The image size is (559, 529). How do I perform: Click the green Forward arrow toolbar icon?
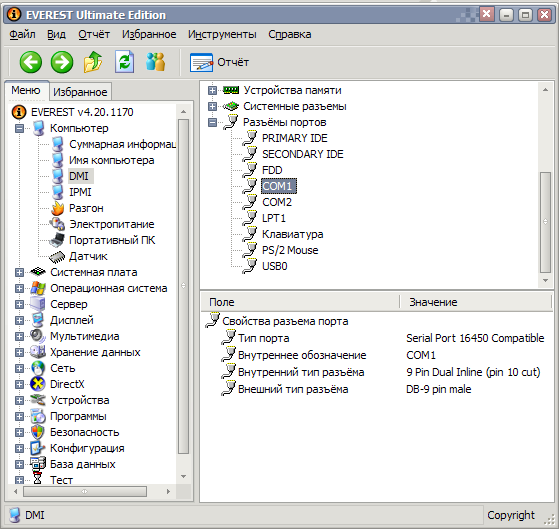point(62,62)
